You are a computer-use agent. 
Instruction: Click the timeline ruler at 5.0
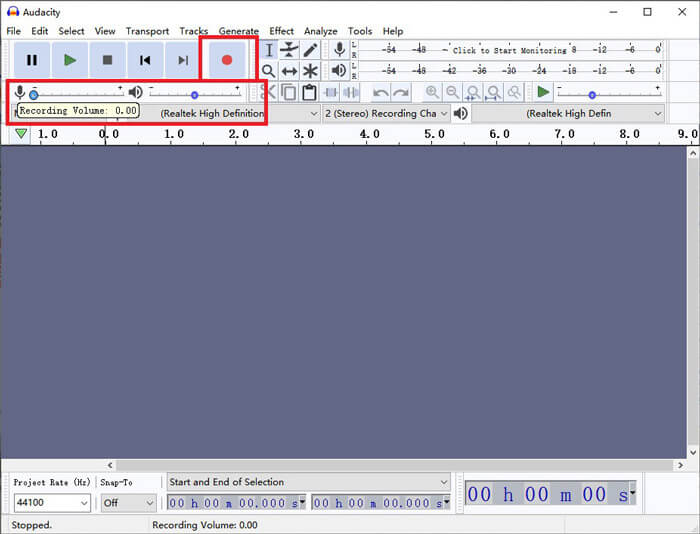point(434,134)
